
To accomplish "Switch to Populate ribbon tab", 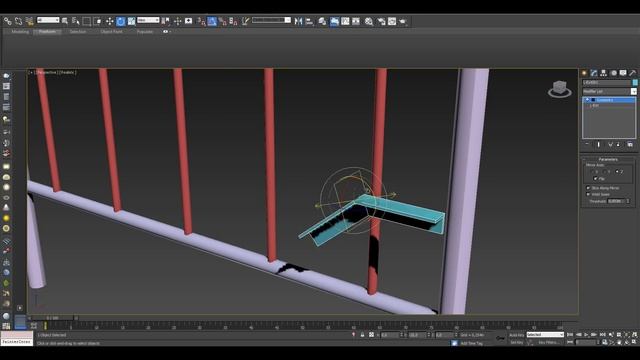I will point(145,31).
